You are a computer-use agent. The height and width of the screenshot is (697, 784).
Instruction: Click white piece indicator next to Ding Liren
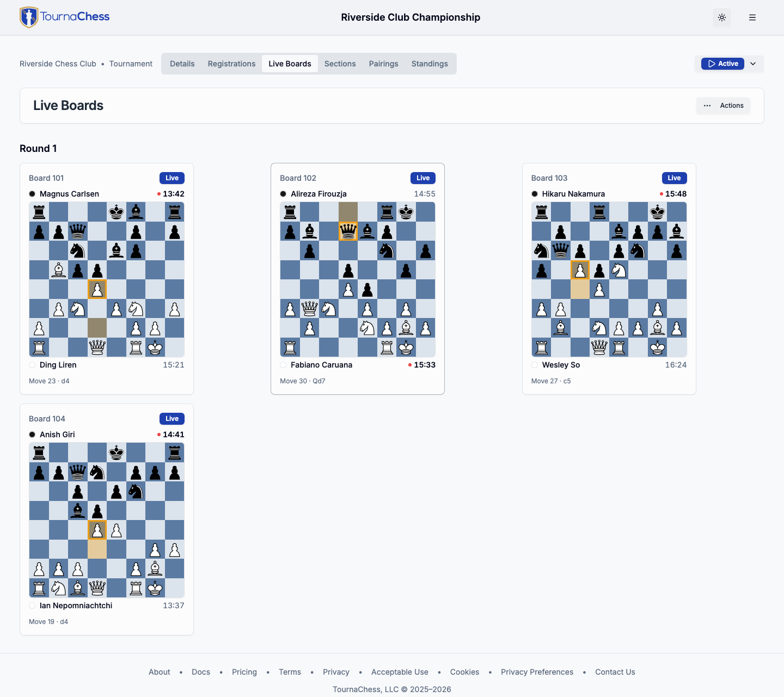(x=32, y=365)
